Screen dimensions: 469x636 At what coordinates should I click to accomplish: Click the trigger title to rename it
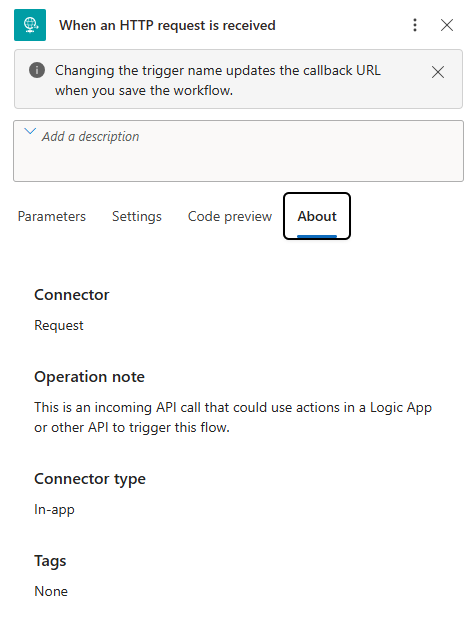coord(167,25)
